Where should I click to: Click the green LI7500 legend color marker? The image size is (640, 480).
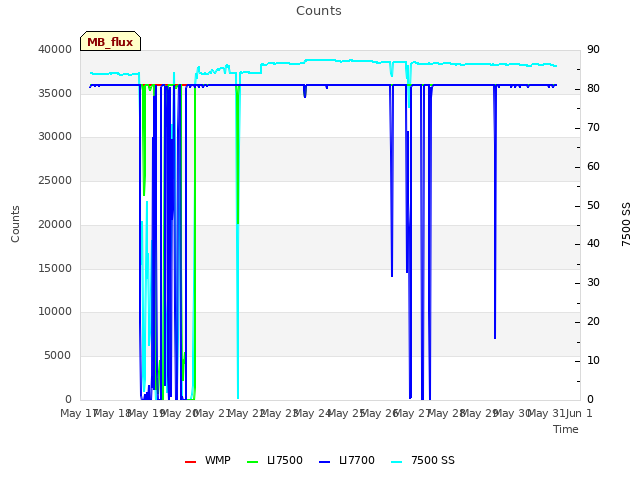pyautogui.click(x=253, y=462)
